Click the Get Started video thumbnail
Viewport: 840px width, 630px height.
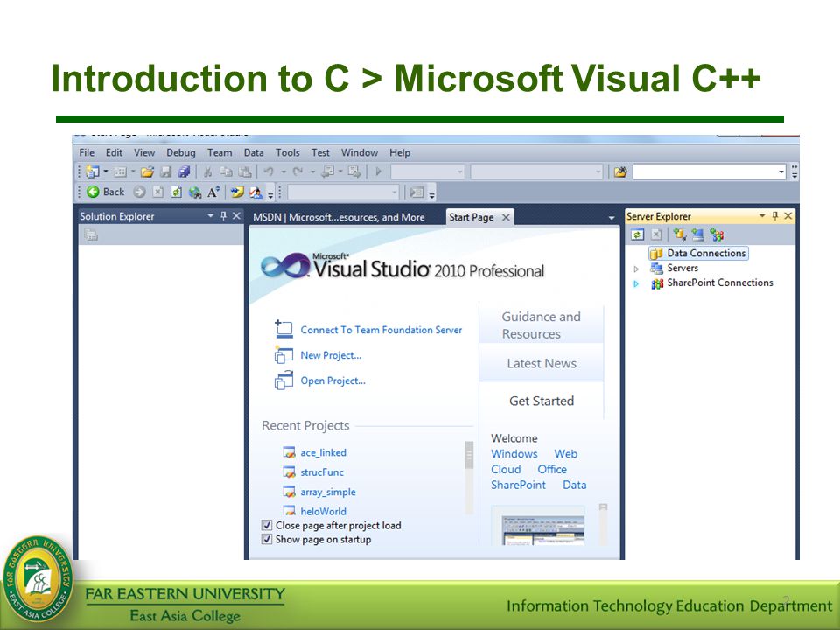542,530
